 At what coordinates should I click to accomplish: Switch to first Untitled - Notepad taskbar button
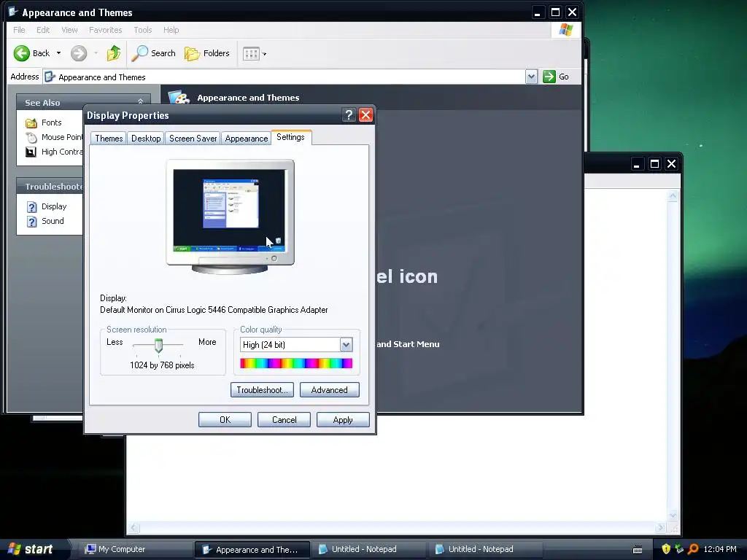368,549
